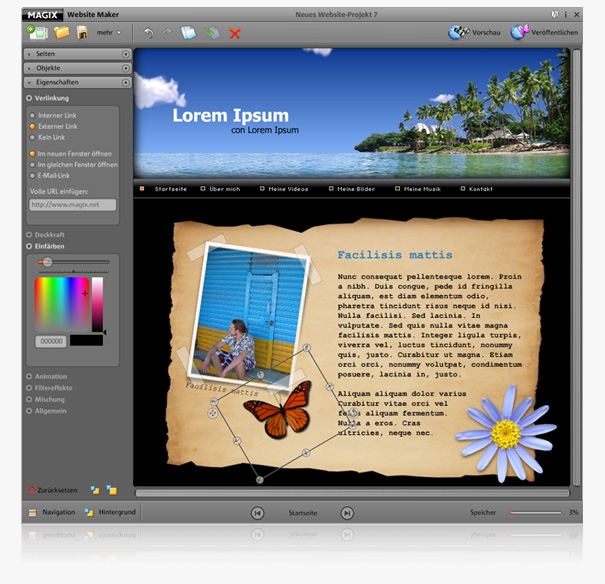This screenshot has width=605, height=584.
Task: Click the Vorschau preview button
Action: 474,33
